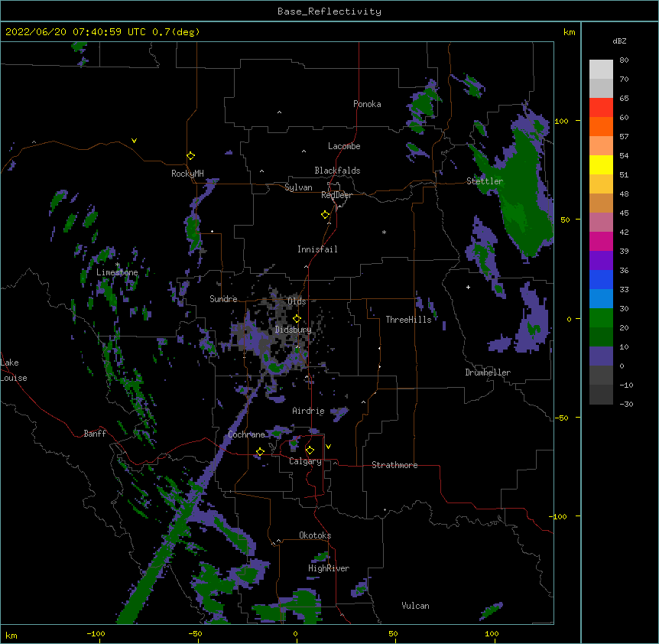Click the -50 tick on the bottom axis
The image size is (659, 644).
click(x=195, y=633)
